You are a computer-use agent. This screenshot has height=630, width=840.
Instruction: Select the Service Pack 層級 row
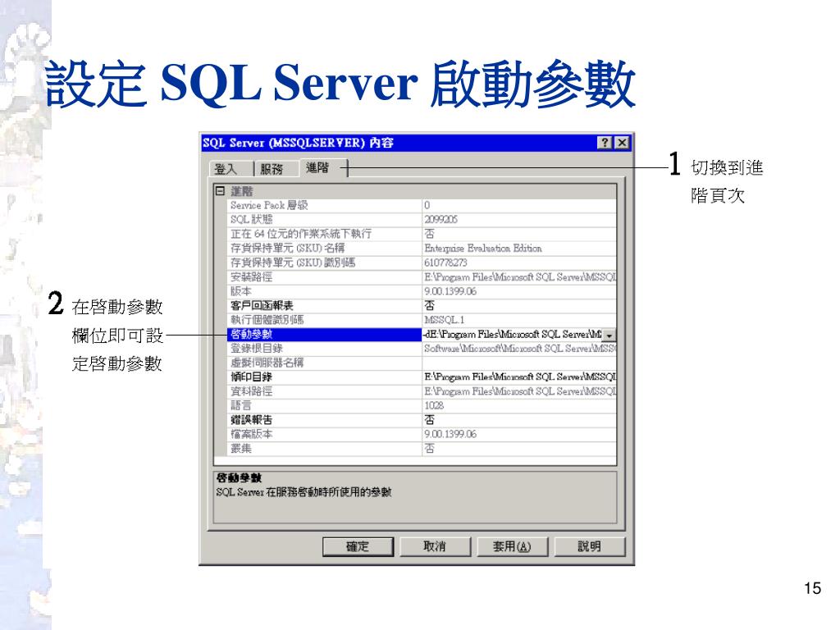422,205
